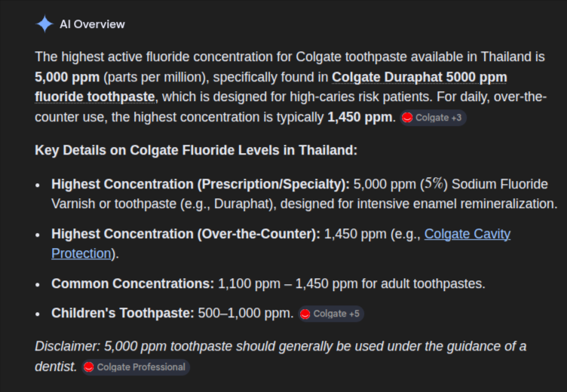
Task: Click the underlined Colgate Duraphat 5000 ppm text
Action: (x=418, y=77)
